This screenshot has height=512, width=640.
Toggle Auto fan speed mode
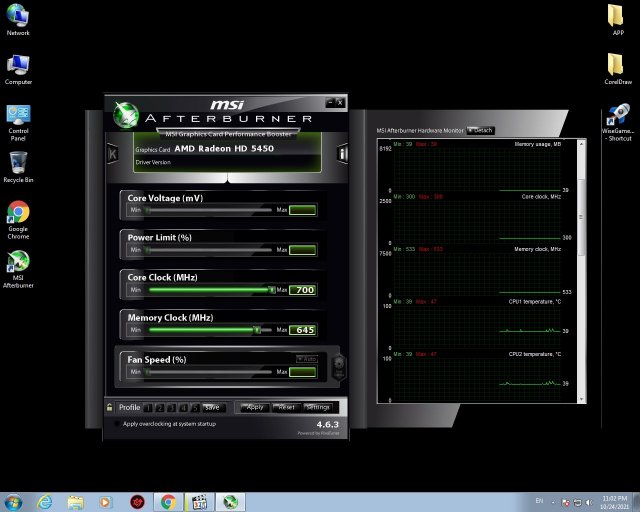(306, 358)
